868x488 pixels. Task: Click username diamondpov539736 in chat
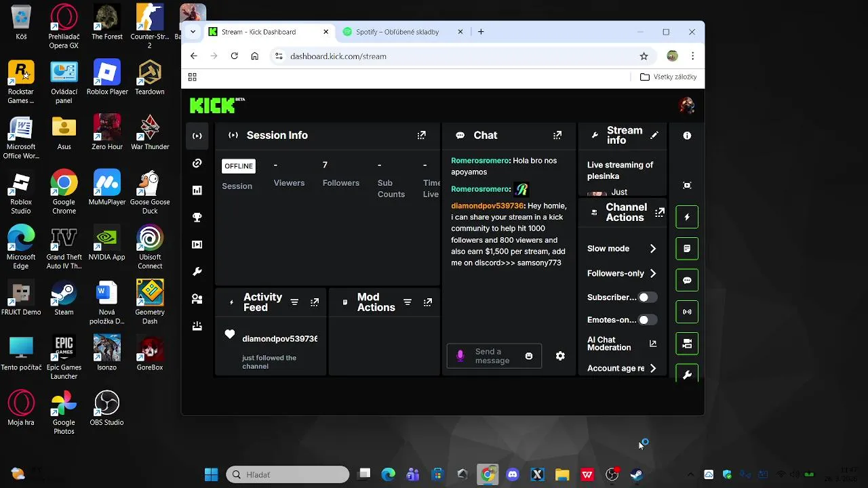click(488, 205)
